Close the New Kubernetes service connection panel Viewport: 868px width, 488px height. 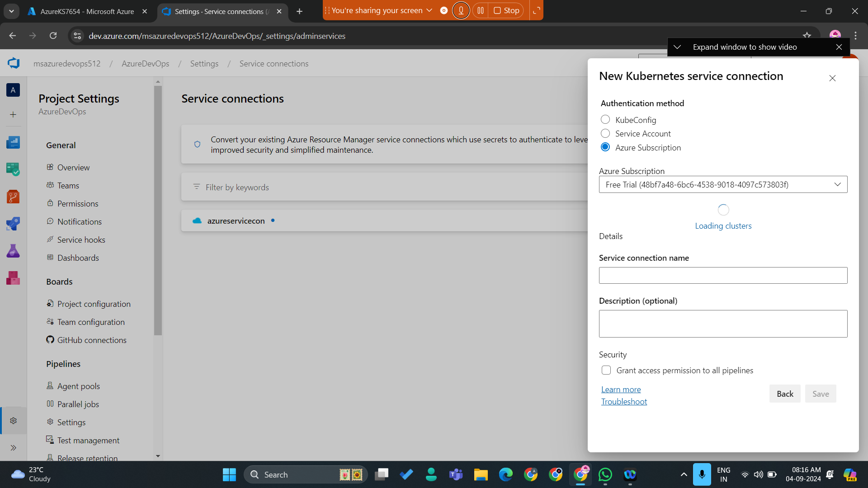coord(832,78)
